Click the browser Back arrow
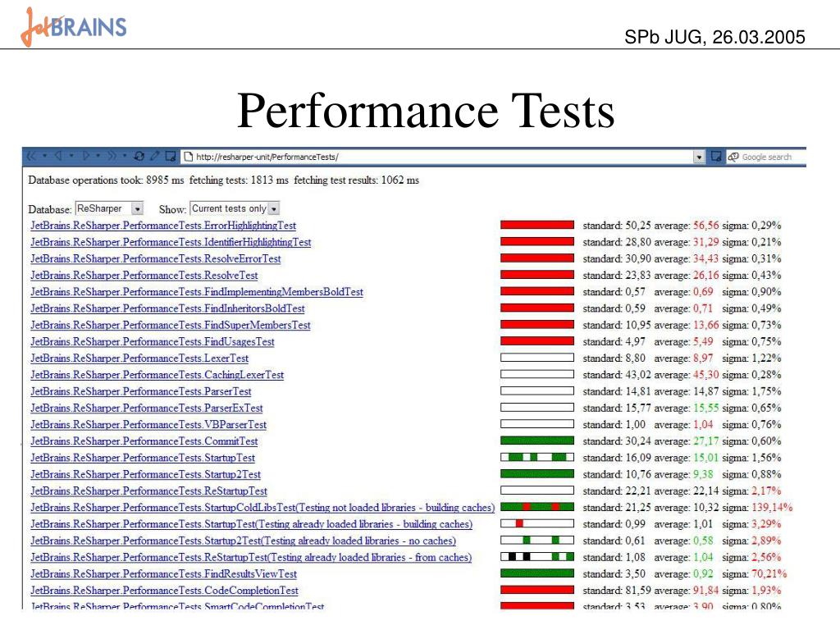The height and width of the screenshot is (630, 840). click(58, 157)
